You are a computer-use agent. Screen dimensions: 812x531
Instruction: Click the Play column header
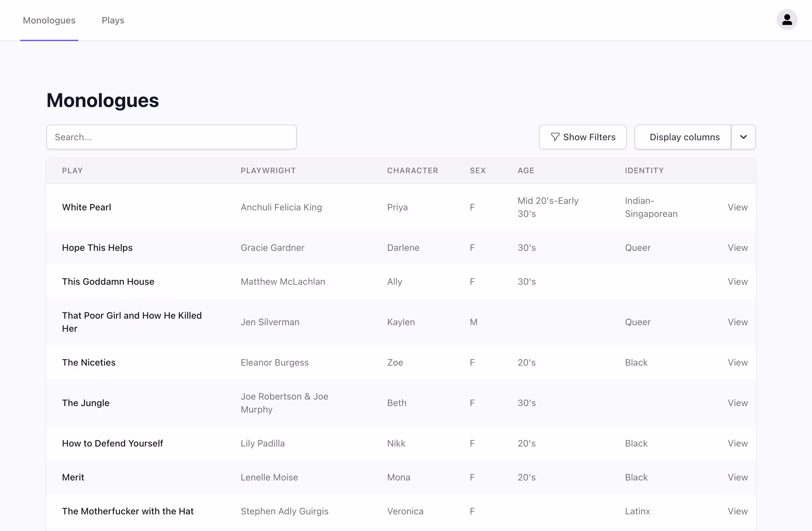coord(72,171)
